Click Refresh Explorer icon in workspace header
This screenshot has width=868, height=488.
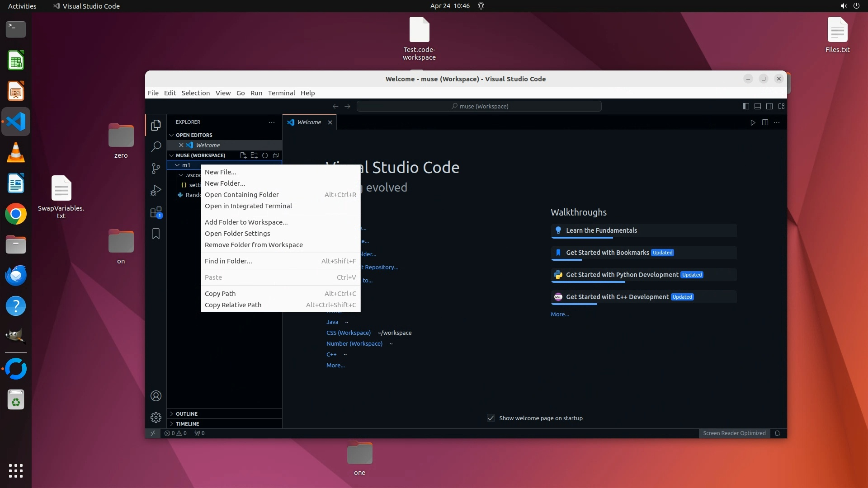pos(265,155)
